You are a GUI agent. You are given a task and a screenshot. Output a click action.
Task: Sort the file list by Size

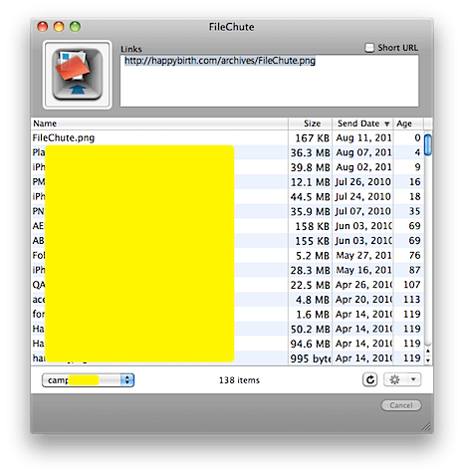[311, 123]
